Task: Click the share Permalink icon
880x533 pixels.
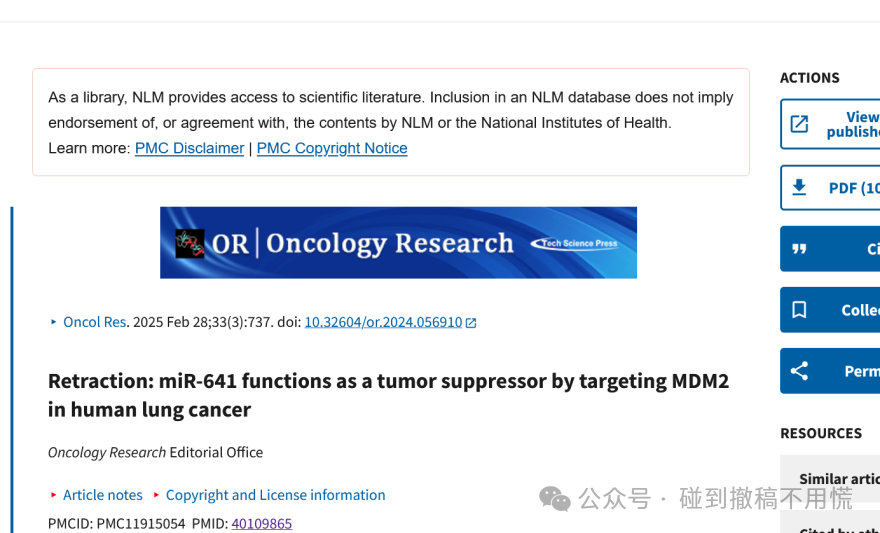Action: click(x=799, y=371)
